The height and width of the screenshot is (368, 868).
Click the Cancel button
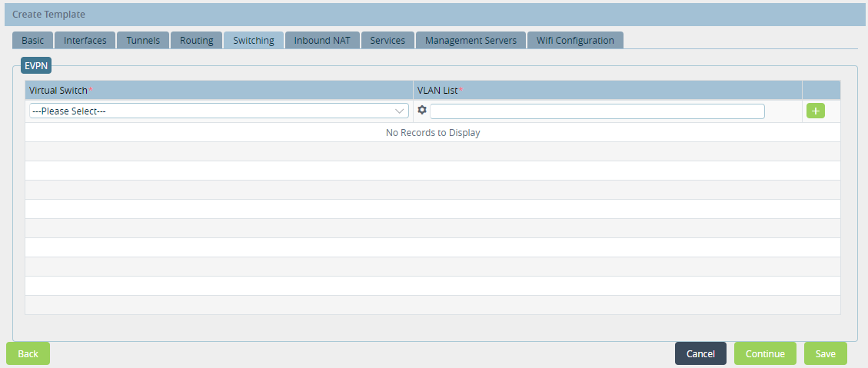[700, 353]
